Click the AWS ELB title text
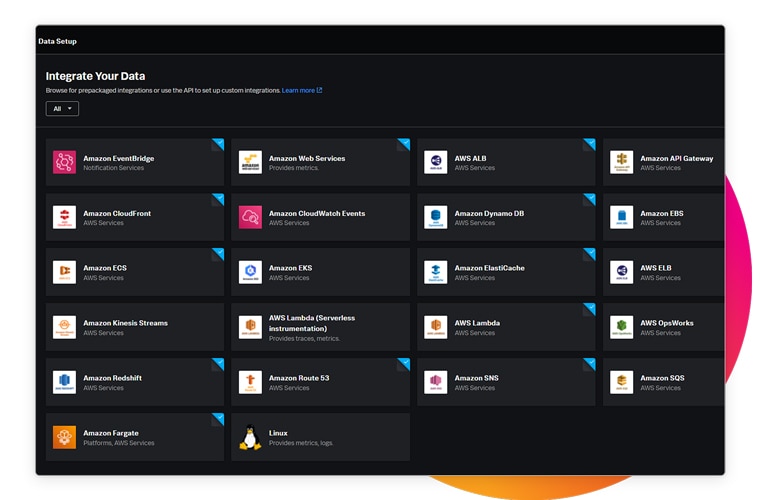760x500 pixels. click(x=656, y=268)
